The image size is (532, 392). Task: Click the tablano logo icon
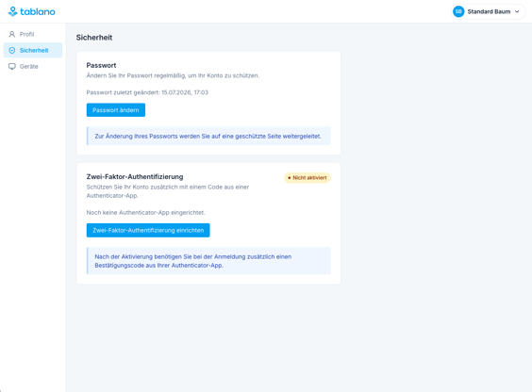12,11
